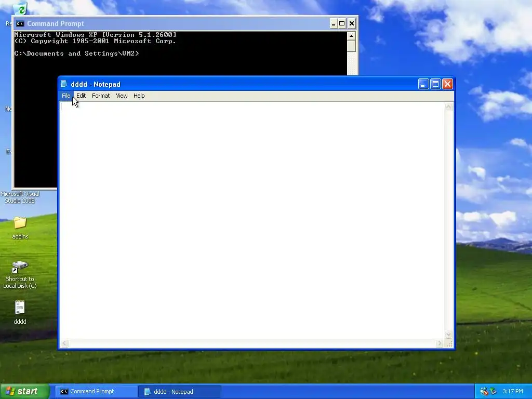The height and width of the screenshot is (399, 532).
Task: Click the system tray clock
Action: [512, 392]
